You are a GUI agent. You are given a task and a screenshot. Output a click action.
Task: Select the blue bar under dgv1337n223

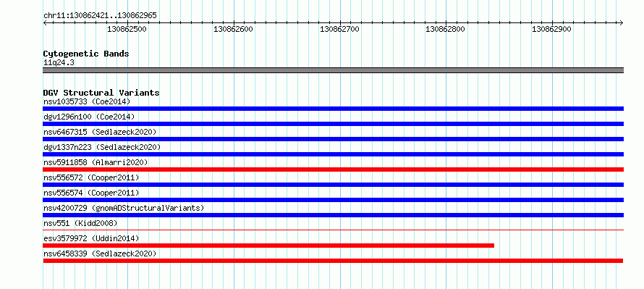(333, 154)
